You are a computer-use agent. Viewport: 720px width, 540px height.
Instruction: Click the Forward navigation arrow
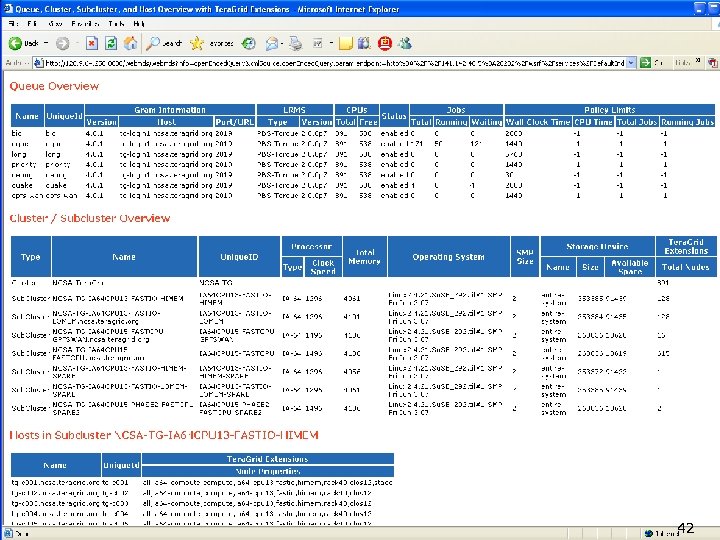click(x=62, y=44)
